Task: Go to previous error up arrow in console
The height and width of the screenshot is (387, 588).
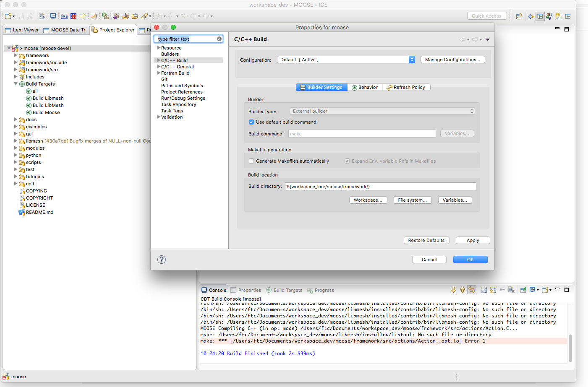Action: [x=463, y=290]
